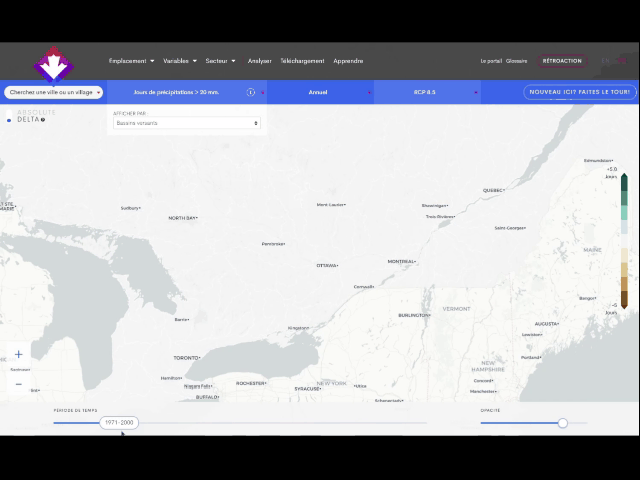Zoom in the map with plus button
This screenshot has width=640, height=480.
[18, 354]
